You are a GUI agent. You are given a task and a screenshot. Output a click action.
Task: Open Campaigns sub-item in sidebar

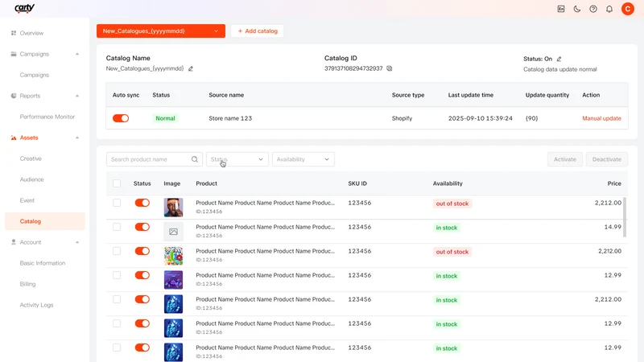(x=35, y=75)
